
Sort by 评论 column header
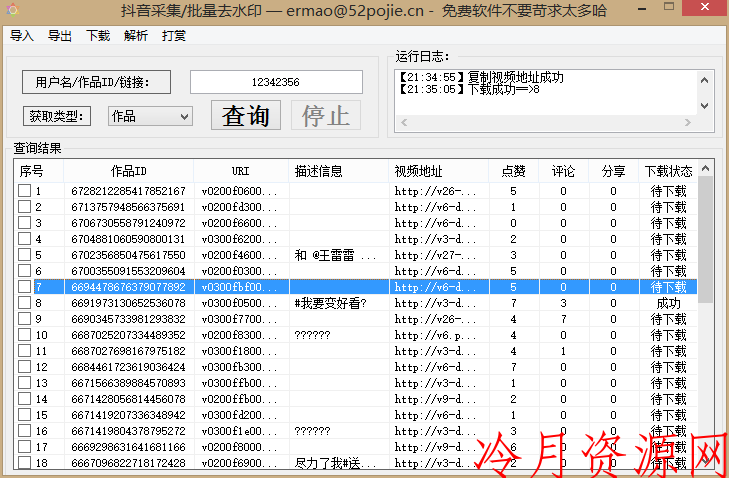[563, 171]
